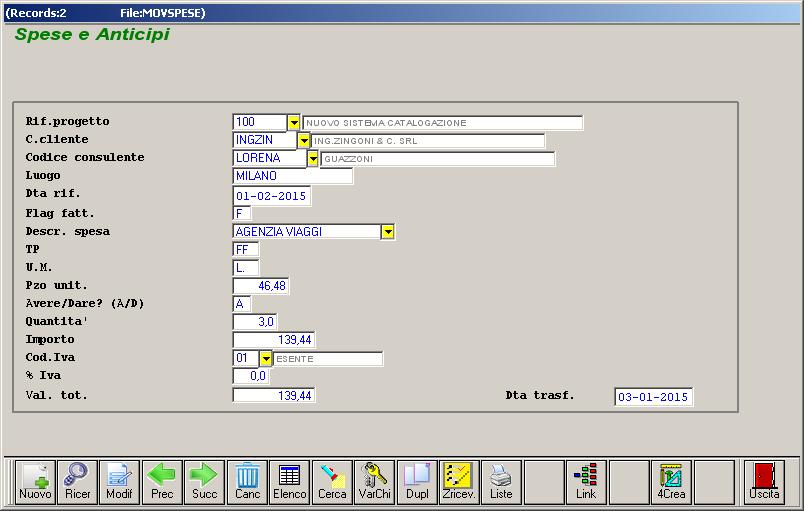
Task: Click the TP field FF
Action: [246, 250]
